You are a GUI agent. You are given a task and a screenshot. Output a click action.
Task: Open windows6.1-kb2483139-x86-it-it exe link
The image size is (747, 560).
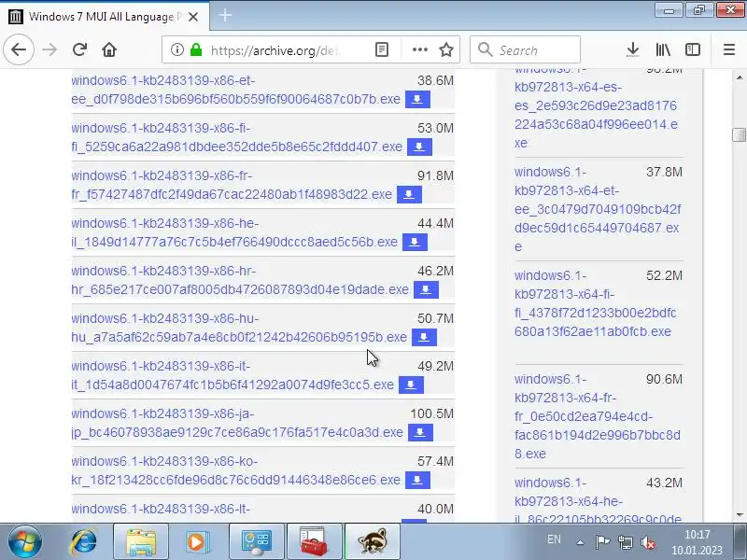click(x=233, y=375)
